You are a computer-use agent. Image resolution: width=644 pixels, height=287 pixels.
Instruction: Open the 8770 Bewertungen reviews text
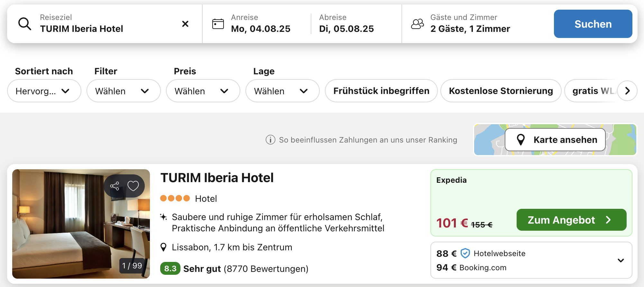click(266, 269)
